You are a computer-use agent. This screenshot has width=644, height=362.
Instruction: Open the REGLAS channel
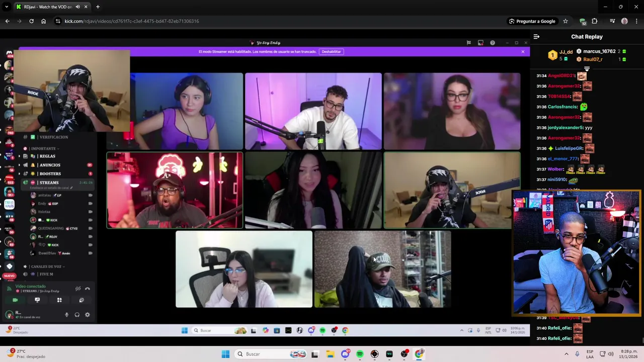coord(47,156)
